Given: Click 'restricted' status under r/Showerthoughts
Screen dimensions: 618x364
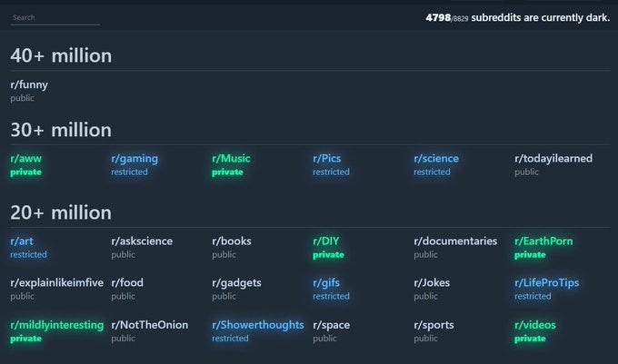Looking at the screenshot, I should click(x=230, y=339).
